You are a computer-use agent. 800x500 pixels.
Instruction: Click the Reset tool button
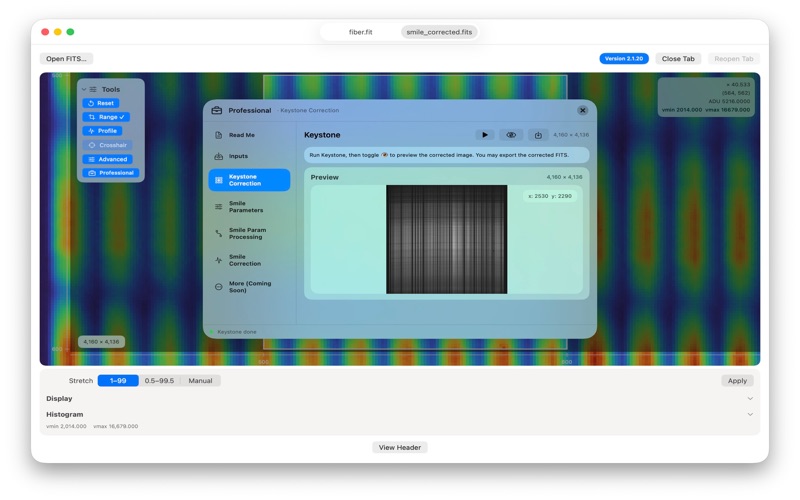pyautogui.click(x=101, y=103)
